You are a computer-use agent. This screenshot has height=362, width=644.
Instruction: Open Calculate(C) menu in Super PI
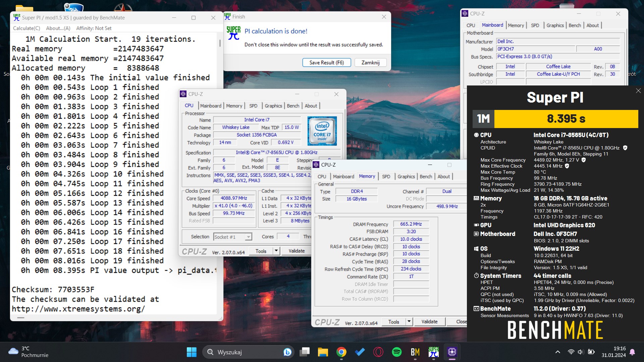coord(26,28)
